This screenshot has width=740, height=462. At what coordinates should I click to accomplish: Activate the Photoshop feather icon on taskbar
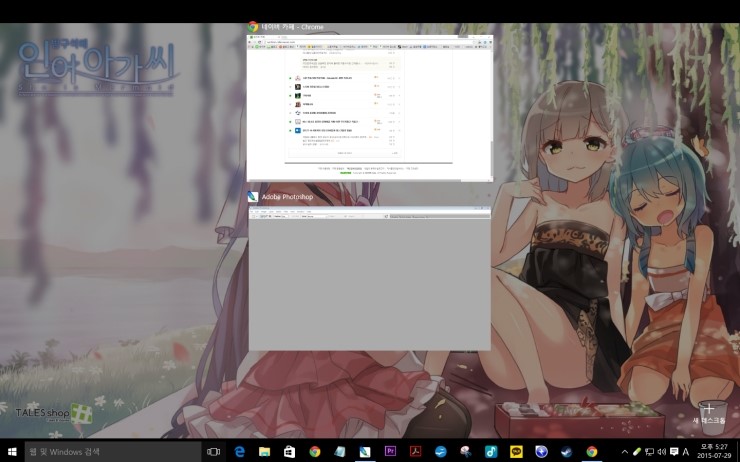click(x=365, y=452)
